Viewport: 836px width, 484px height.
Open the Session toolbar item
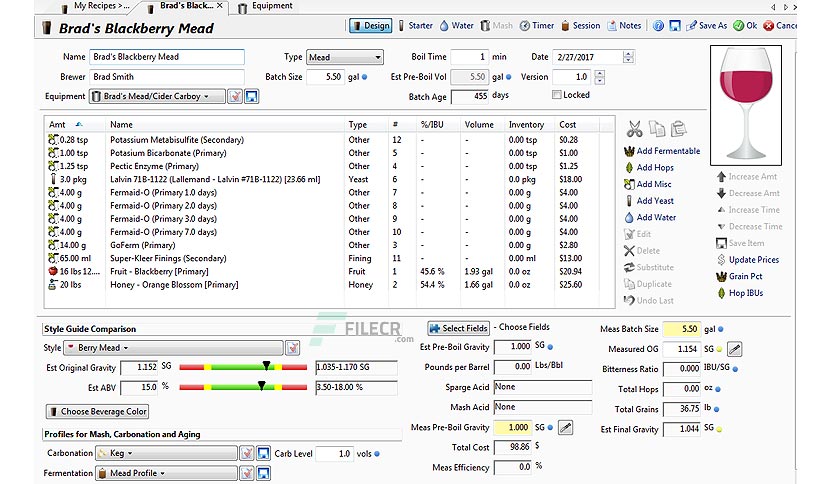click(x=580, y=26)
